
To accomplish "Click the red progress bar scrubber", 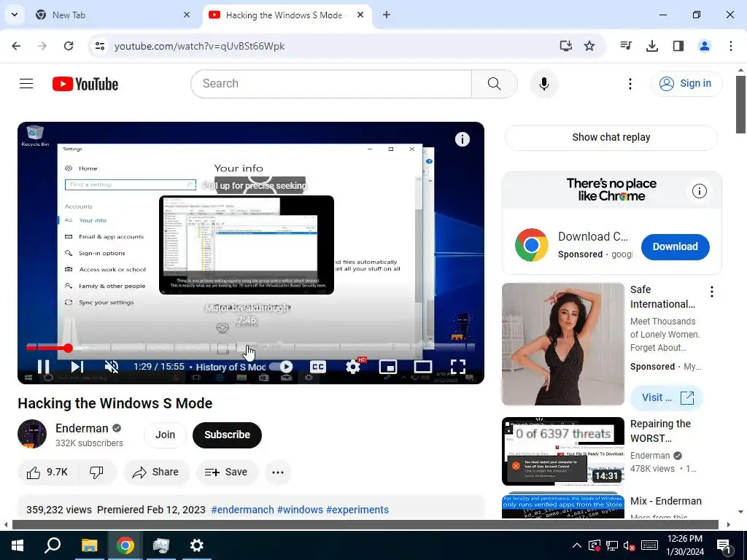I will click(x=68, y=348).
